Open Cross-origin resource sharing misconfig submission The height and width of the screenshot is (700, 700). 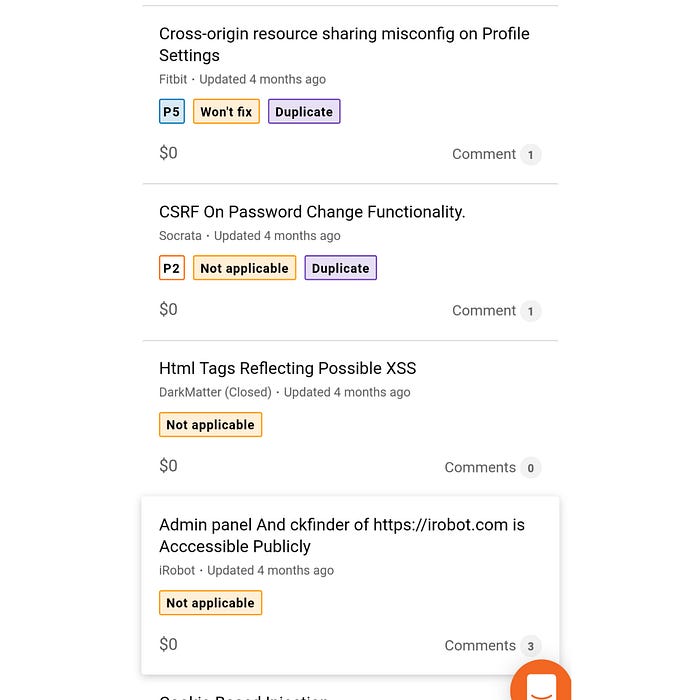(344, 44)
